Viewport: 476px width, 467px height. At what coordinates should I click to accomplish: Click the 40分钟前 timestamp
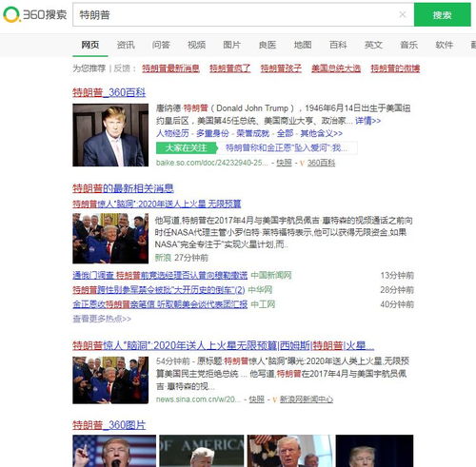[x=397, y=304]
